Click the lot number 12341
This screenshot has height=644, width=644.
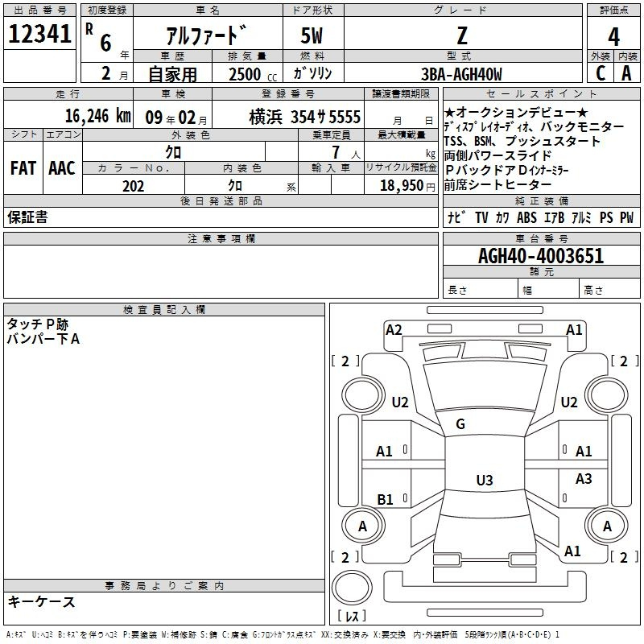coord(39,34)
